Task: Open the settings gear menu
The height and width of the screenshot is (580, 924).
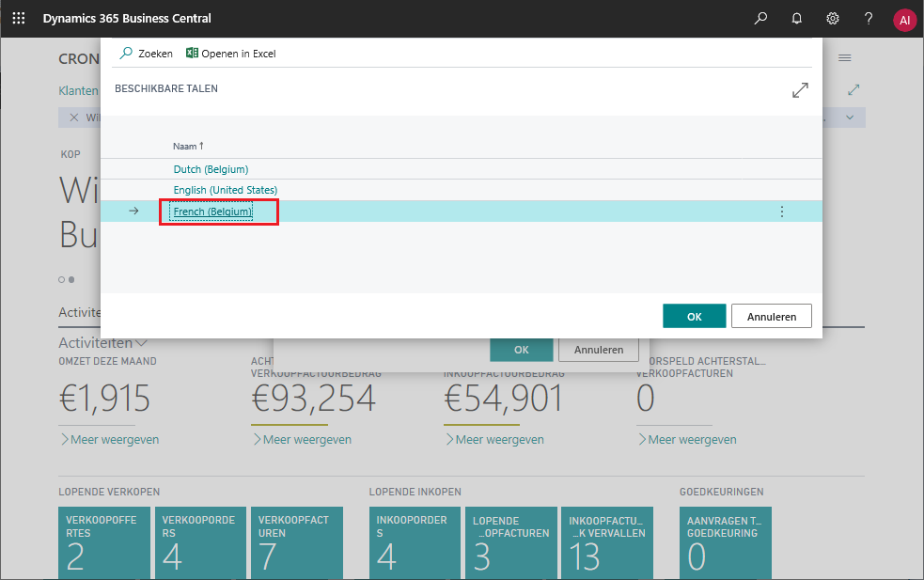Action: coord(833,18)
